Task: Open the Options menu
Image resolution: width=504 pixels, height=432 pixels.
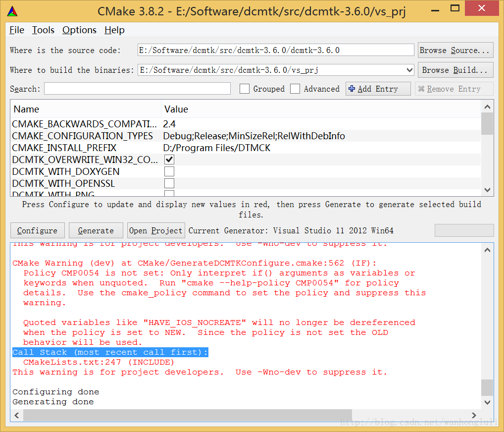Action: coord(79,30)
